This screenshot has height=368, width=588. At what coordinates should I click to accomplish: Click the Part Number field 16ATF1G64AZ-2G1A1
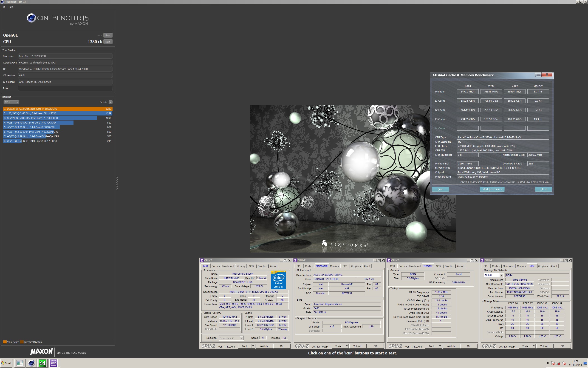click(x=519, y=292)
